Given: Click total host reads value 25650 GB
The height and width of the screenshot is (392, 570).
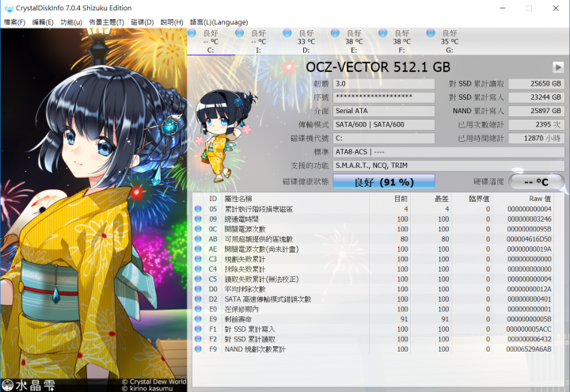Looking at the screenshot, I should click(536, 84).
